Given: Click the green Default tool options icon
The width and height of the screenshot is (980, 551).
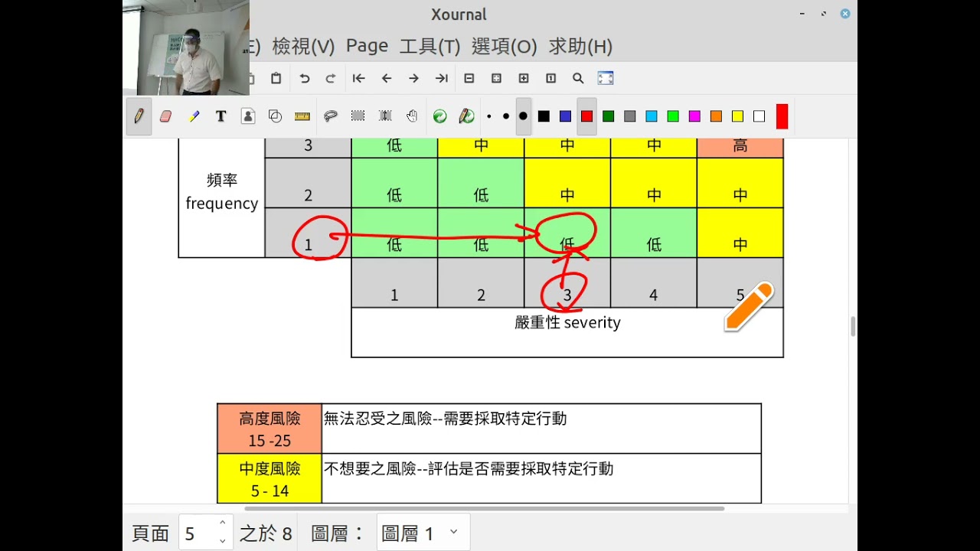Looking at the screenshot, I should [439, 116].
